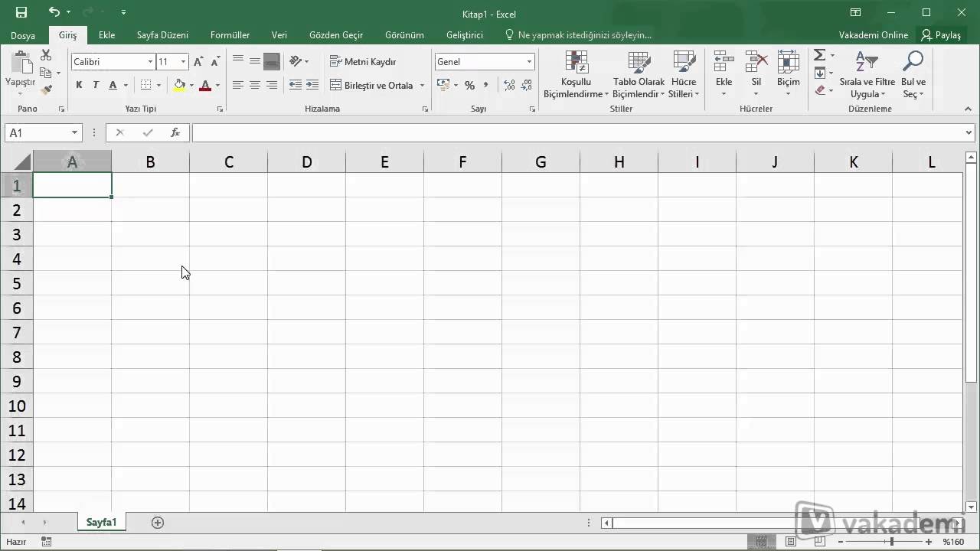The height and width of the screenshot is (551, 980).
Task: Decrease indent icon
Action: pyautogui.click(x=296, y=85)
